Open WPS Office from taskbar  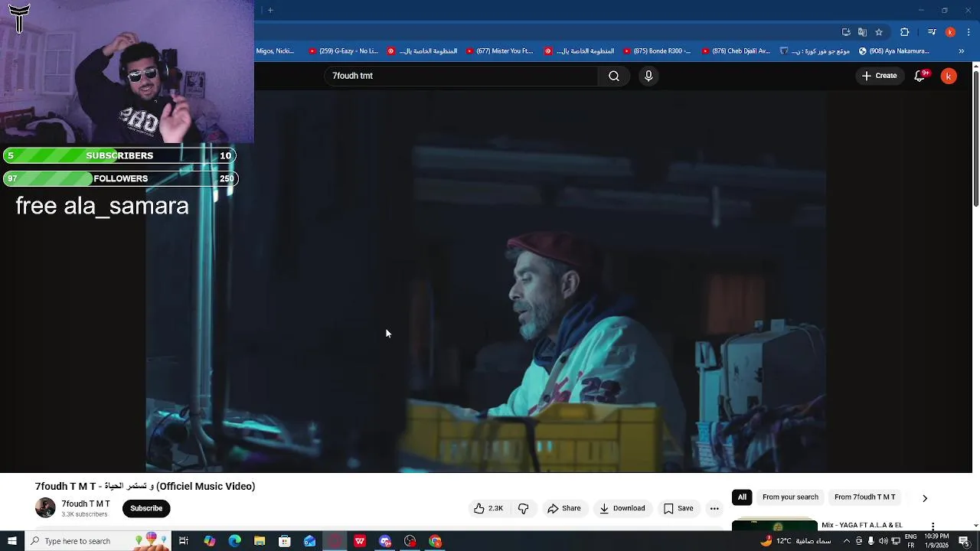[360, 541]
